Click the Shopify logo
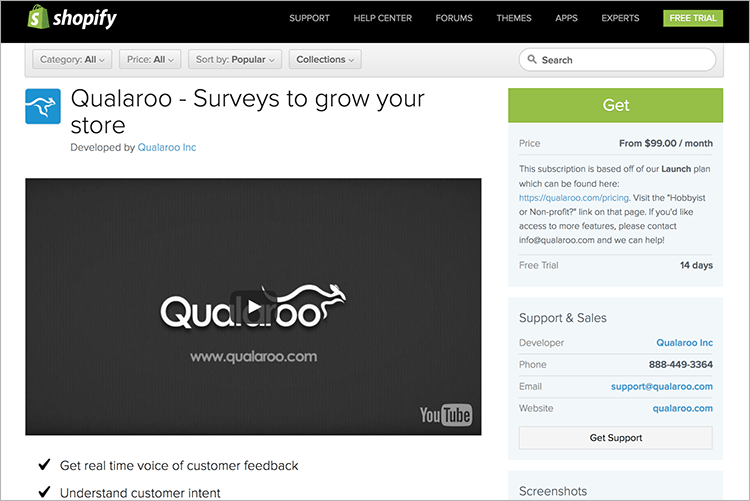The image size is (750, 501). [x=72, y=18]
